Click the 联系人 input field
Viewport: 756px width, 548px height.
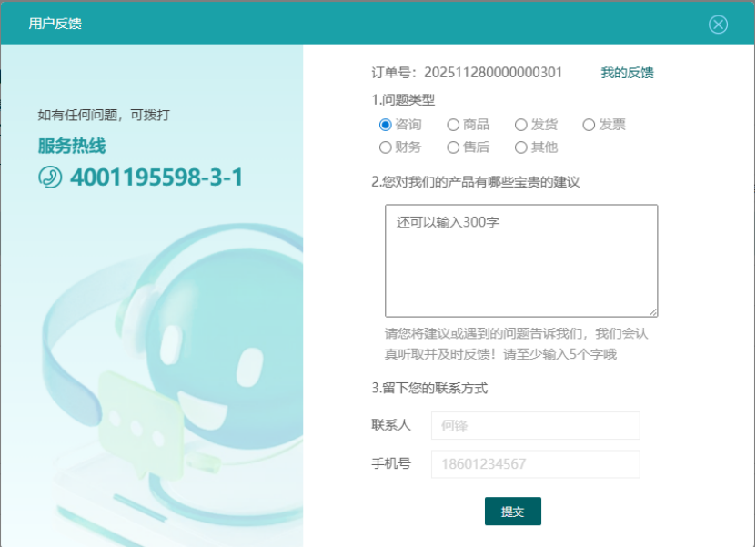click(535, 425)
